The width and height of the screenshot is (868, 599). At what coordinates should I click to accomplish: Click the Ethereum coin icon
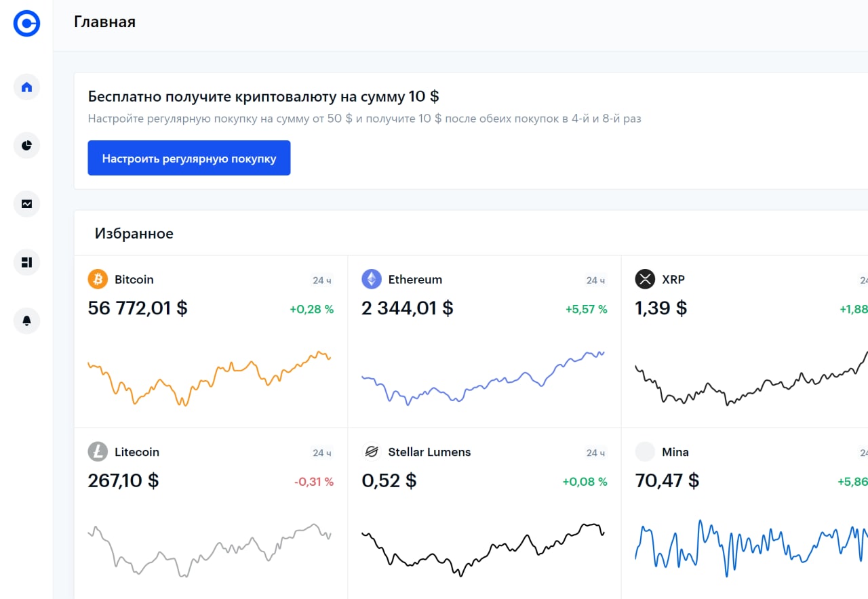point(372,279)
